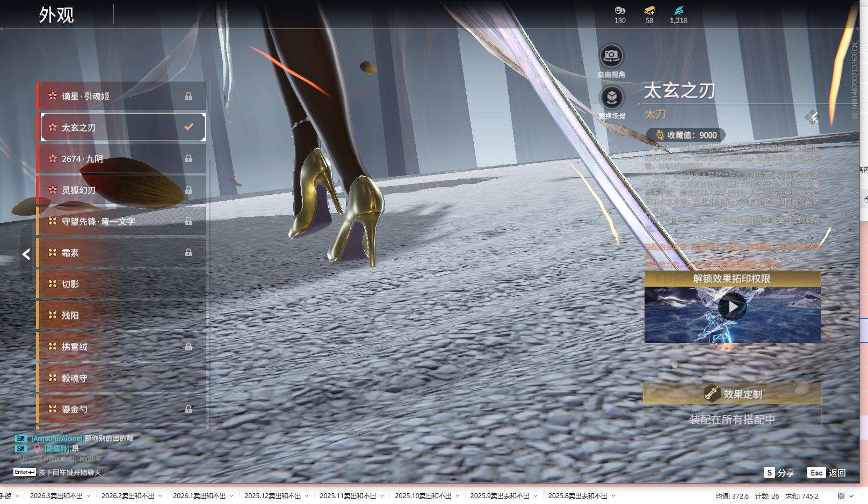
Task: Toggle the checkmark on 太玄之刃 skin
Action: tap(189, 127)
